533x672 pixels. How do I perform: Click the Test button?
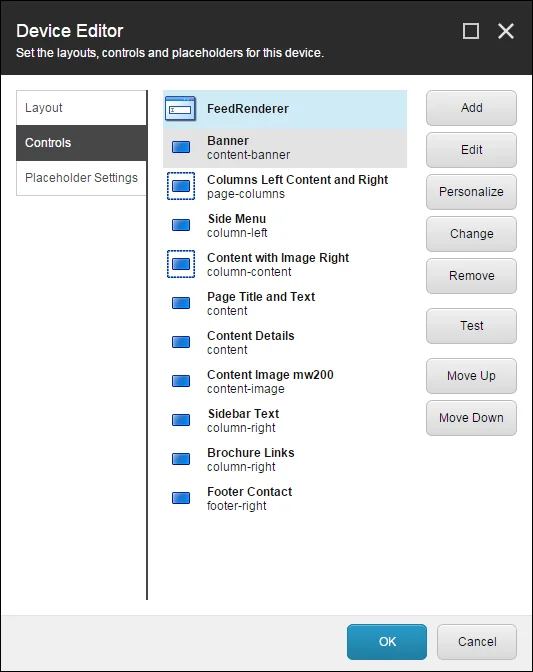click(x=471, y=326)
